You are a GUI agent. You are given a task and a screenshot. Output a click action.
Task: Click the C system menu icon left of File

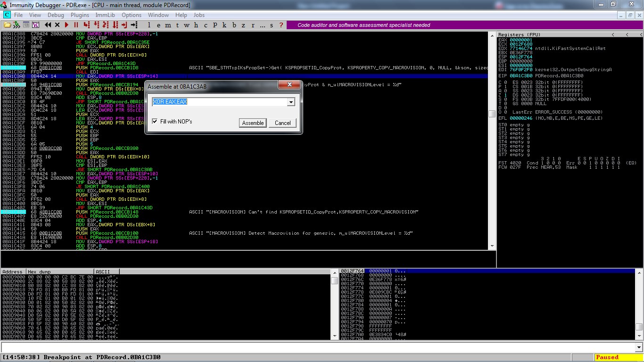pyautogui.click(x=7, y=15)
